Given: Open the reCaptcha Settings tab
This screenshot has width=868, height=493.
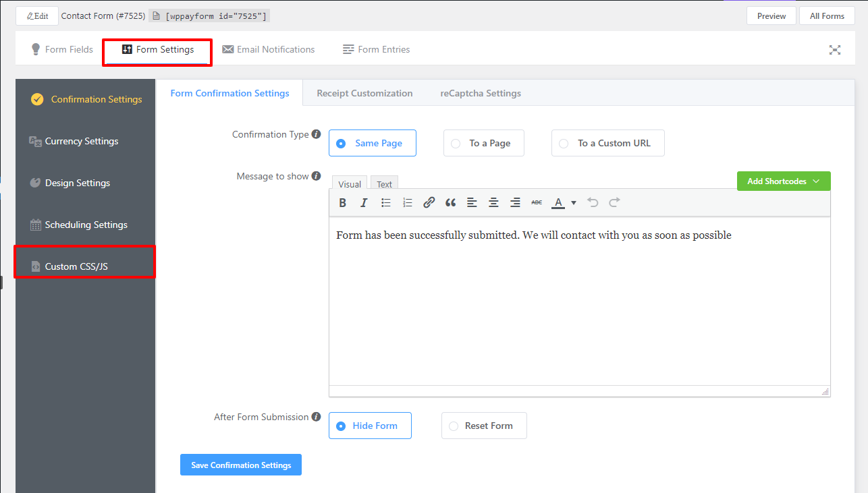Looking at the screenshot, I should tap(480, 93).
